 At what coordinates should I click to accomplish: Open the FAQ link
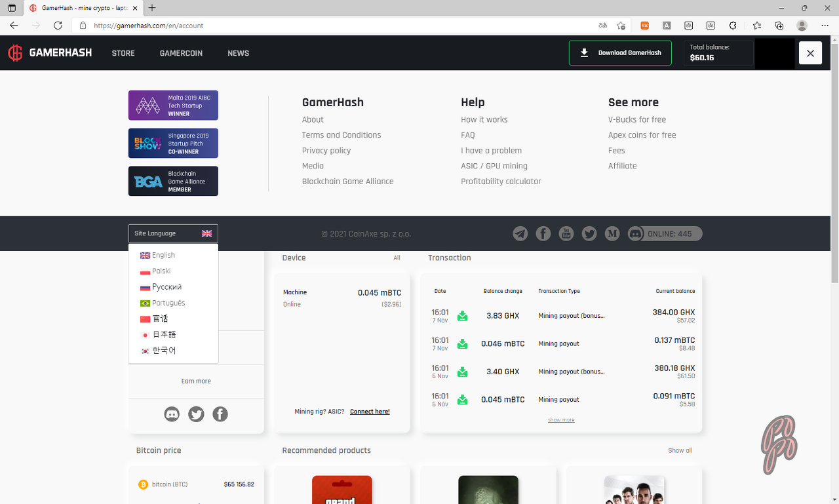(x=467, y=135)
